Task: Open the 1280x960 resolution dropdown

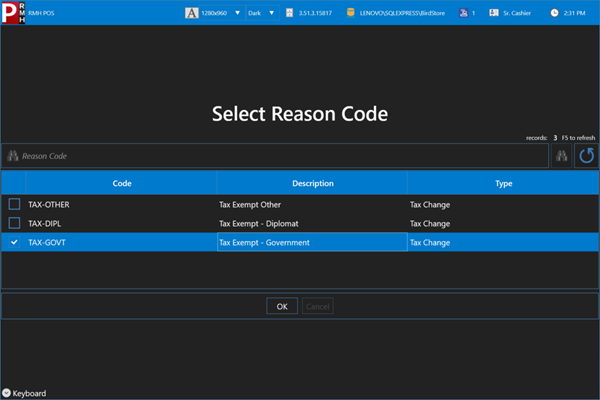Action: tap(222, 13)
